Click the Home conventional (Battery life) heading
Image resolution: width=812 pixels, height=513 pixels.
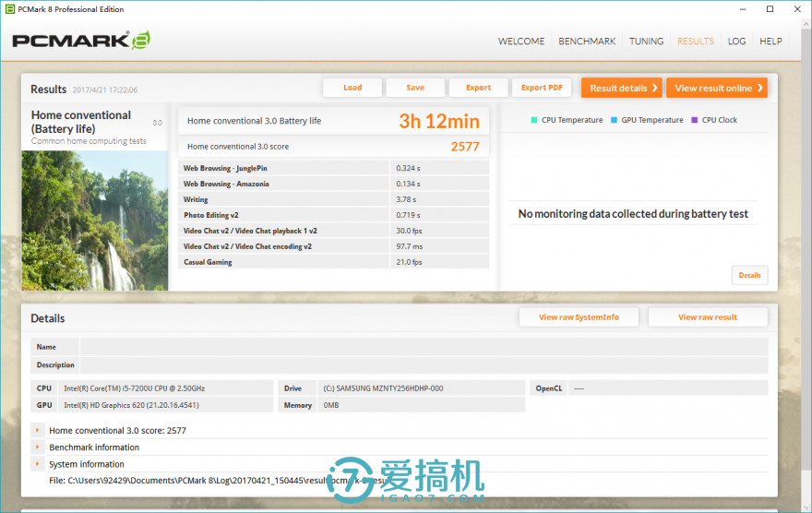(81, 122)
